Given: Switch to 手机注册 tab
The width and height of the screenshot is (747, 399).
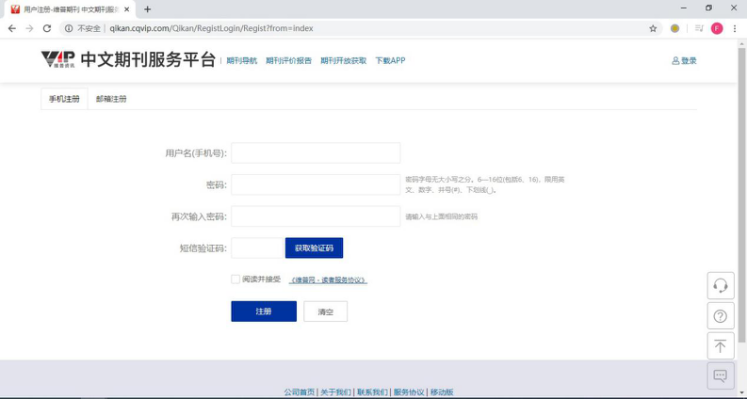Looking at the screenshot, I should 64,99.
